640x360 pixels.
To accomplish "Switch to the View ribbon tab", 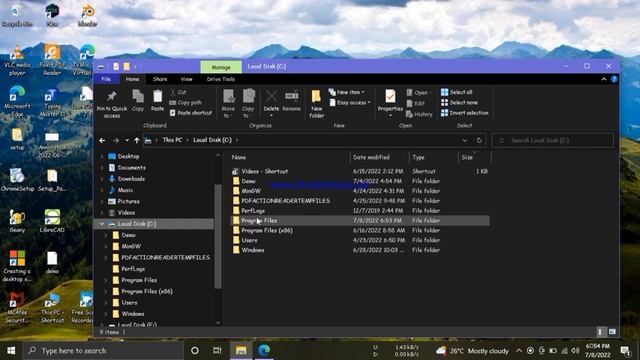I will (x=186, y=79).
